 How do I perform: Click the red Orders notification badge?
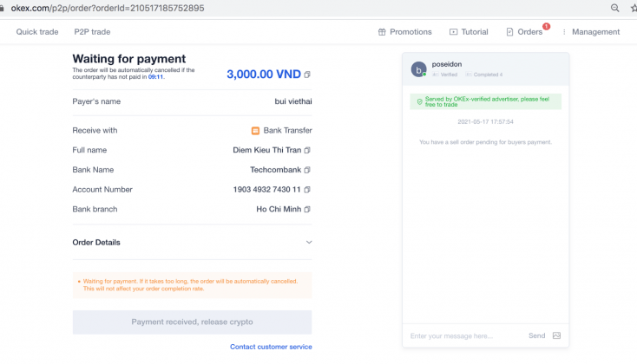pos(547,26)
